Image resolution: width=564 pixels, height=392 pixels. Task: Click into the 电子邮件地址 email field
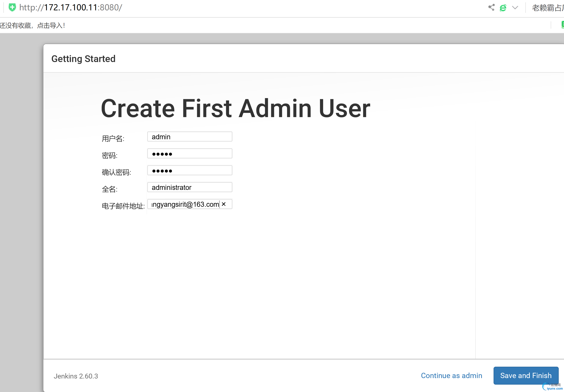[x=185, y=204]
